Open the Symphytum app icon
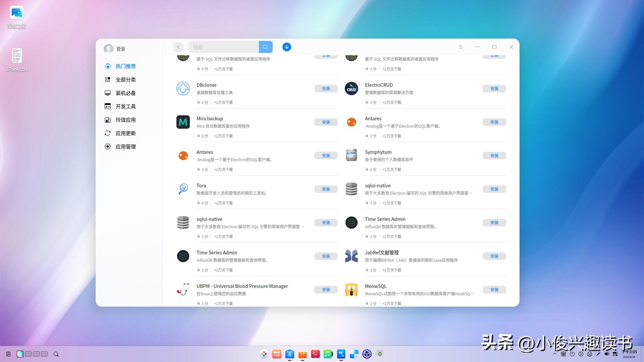Image resolution: width=644 pixels, height=362 pixels. click(x=352, y=155)
